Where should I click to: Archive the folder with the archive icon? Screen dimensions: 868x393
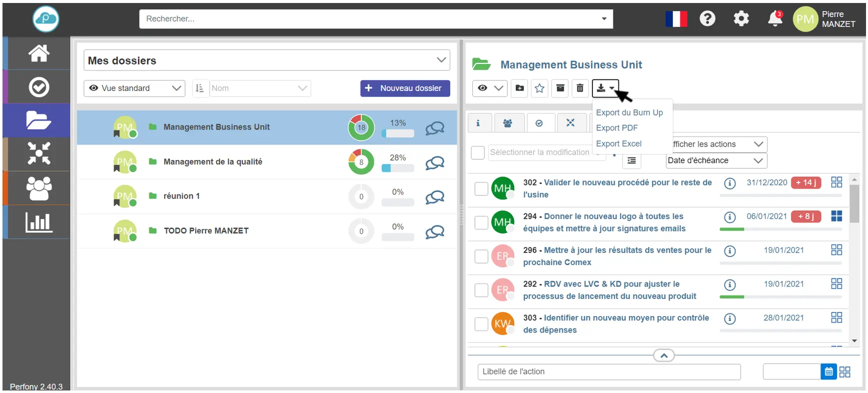[x=560, y=88]
